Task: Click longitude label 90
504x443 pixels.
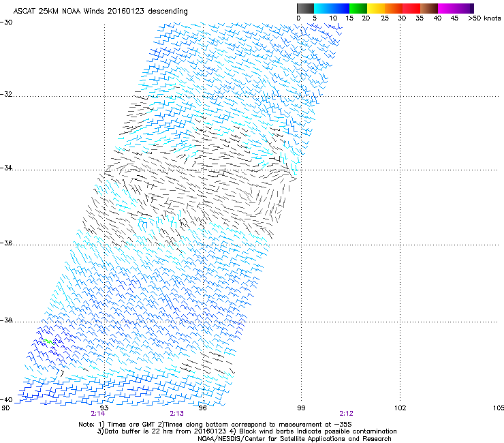Action: click(x=5, y=408)
